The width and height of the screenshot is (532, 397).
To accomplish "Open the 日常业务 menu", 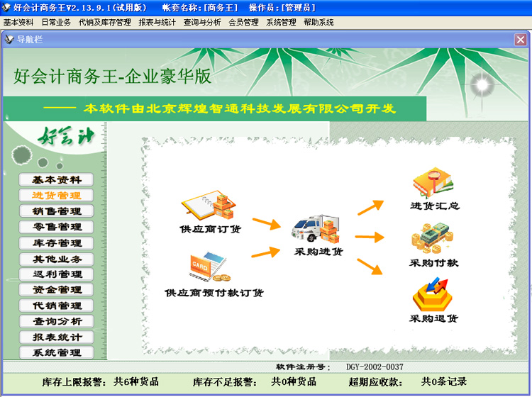I will [x=56, y=23].
